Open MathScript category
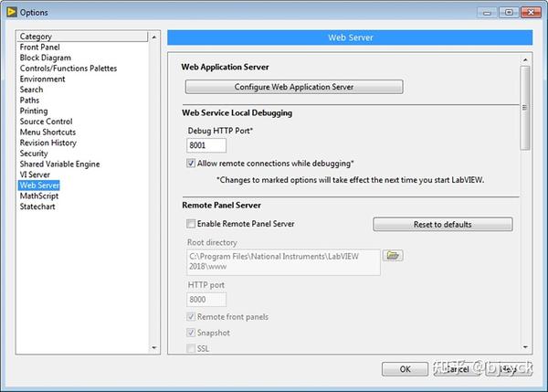548x392 pixels. [x=39, y=196]
